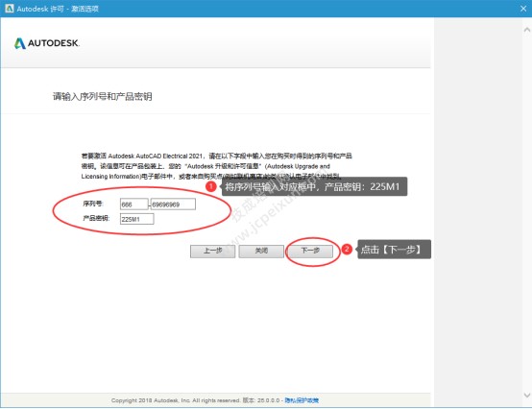Click the scroll up arrow on the right

point(527,30)
